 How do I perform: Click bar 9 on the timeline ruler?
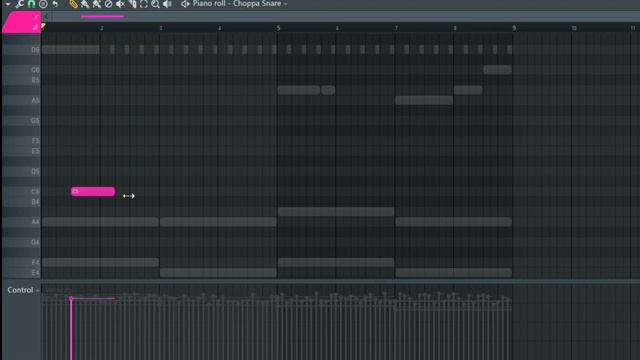pos(514,28)
